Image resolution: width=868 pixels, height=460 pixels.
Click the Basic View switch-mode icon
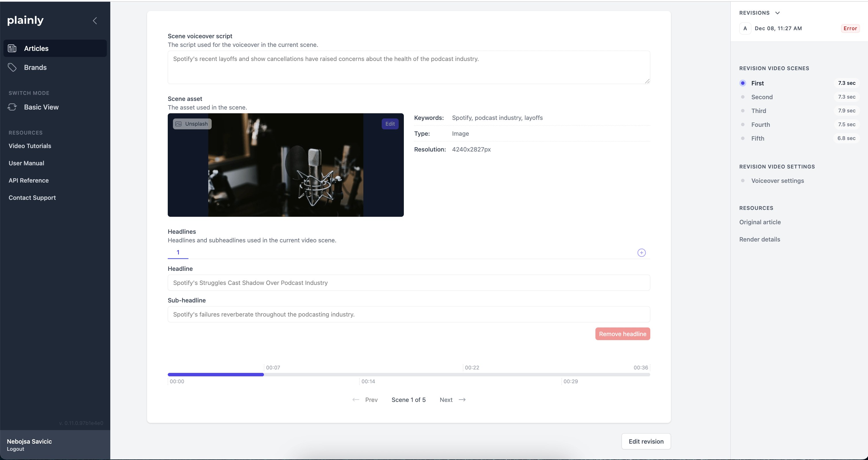[x=12, y=107]
